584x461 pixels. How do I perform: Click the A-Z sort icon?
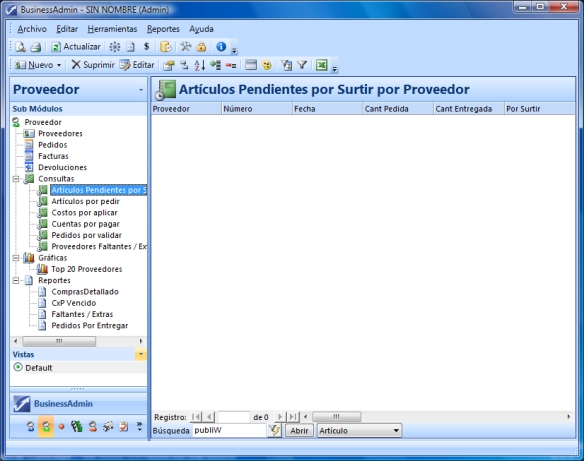point(200,65)
